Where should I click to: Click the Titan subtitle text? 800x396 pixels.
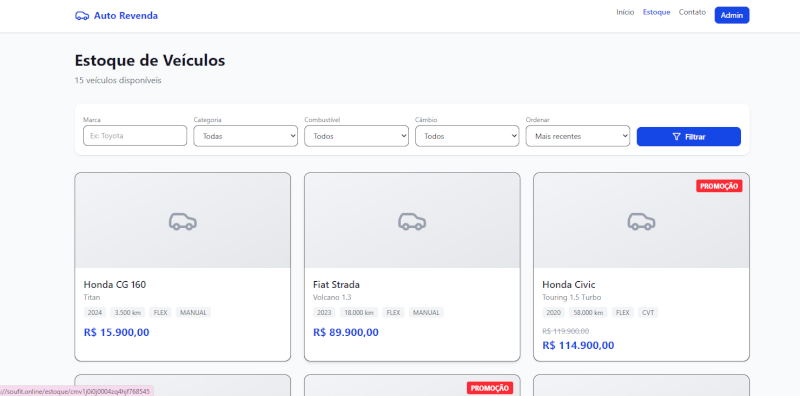point(92,297)
